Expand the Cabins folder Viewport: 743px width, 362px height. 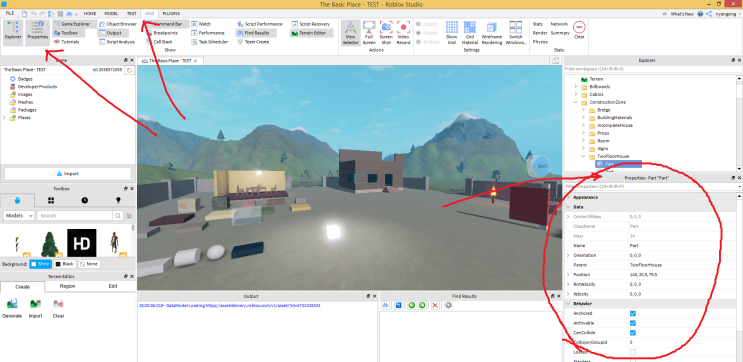(576, 94)
